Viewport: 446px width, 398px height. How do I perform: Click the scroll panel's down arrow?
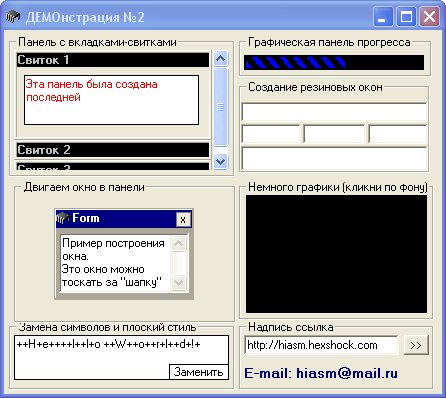(220, 162)
